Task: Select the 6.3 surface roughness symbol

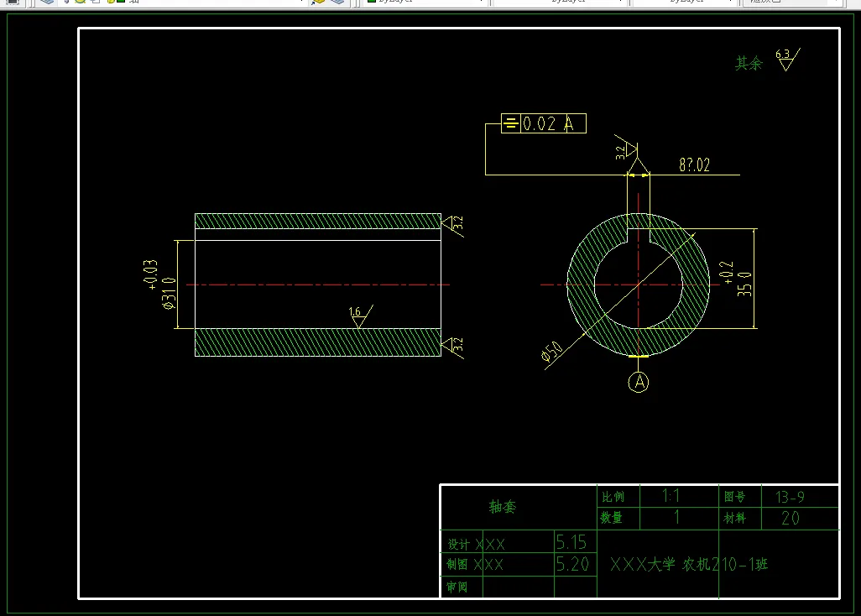Action: click(788, 60)
